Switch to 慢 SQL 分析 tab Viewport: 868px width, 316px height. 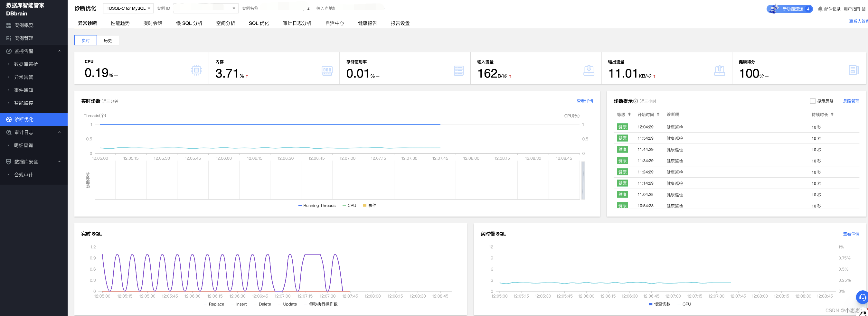(x=189, y=23)
